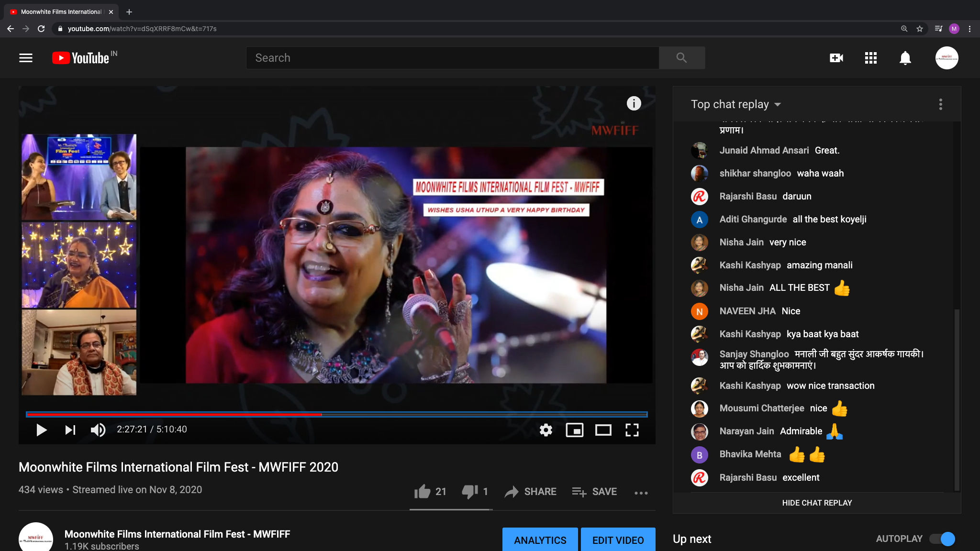Click chat author Junaid Ahmad Ansari

tap(764, 150)
